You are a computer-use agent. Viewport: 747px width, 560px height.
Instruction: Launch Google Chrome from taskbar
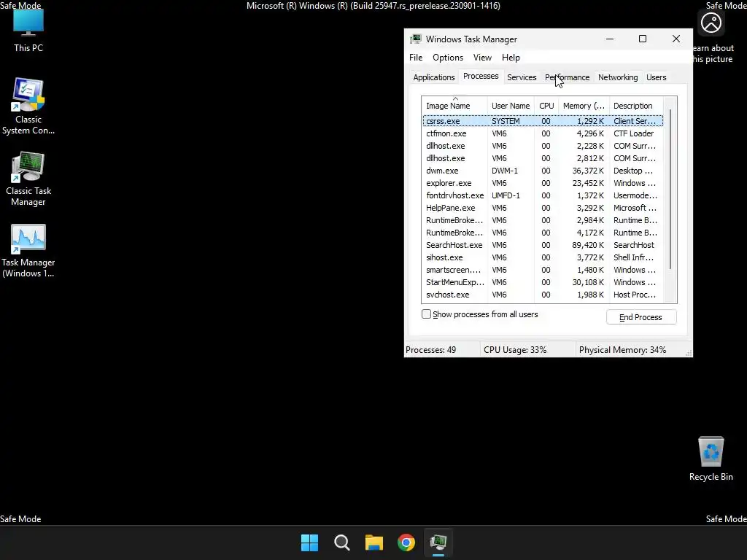[406, 542]
